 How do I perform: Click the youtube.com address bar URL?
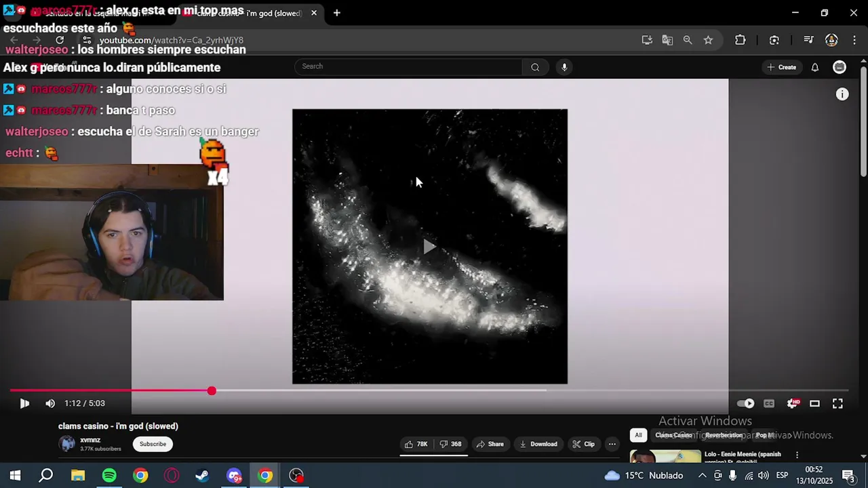[x=172, y=40]
